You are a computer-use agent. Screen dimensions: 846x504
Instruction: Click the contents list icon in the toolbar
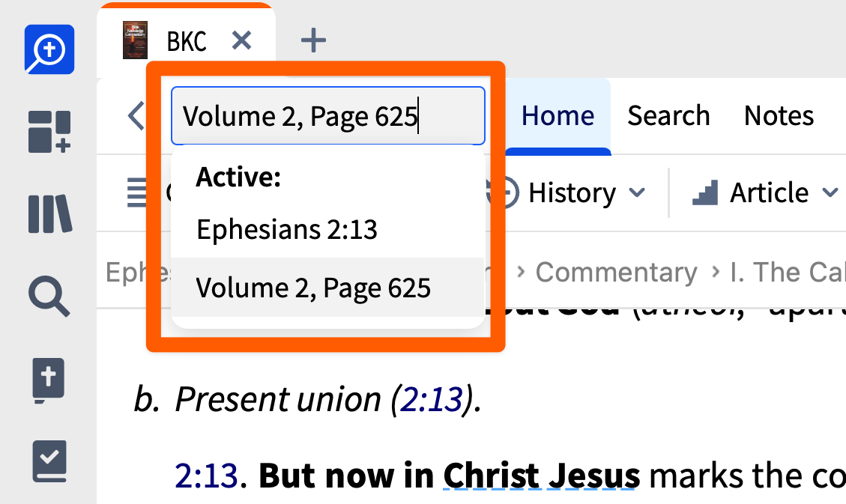136,192
